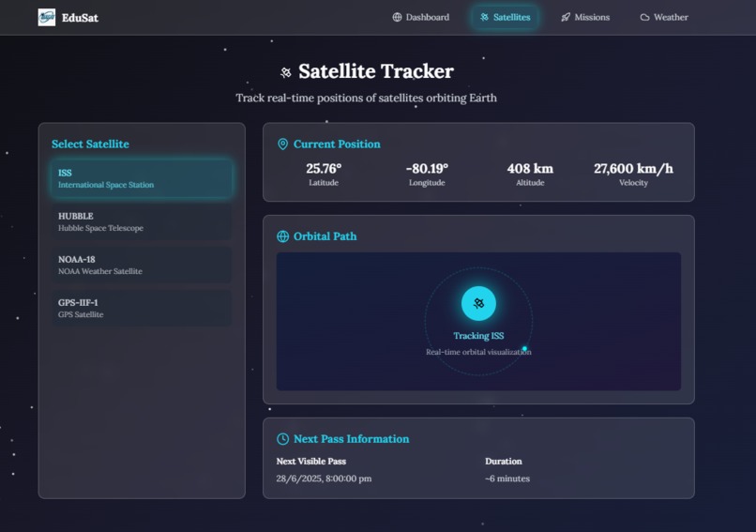Click the Next Pass clock icon
The image size is (756, 532).
pos(283,439)
